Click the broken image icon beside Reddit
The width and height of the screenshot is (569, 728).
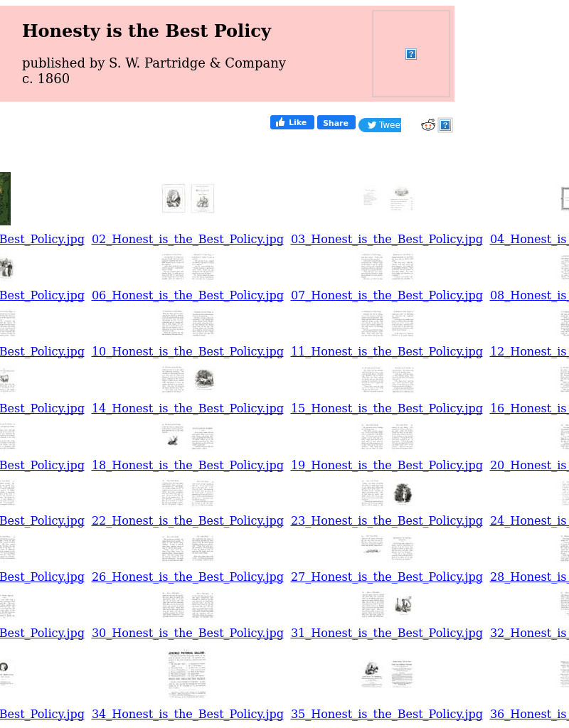(445, 126)
